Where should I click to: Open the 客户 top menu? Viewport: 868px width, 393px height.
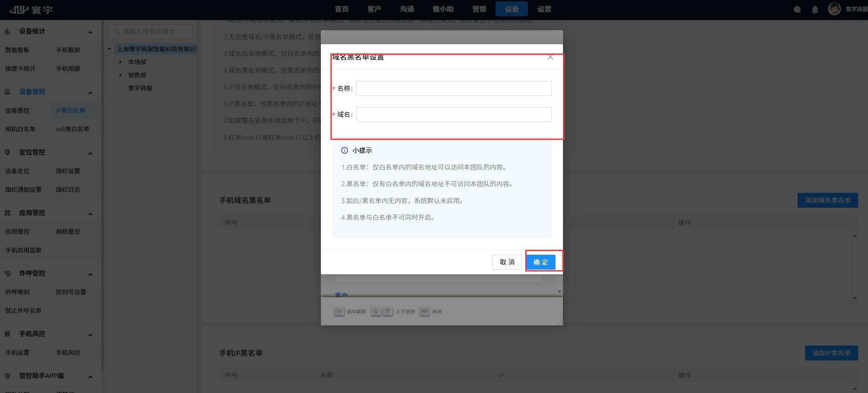coord(374,9)
